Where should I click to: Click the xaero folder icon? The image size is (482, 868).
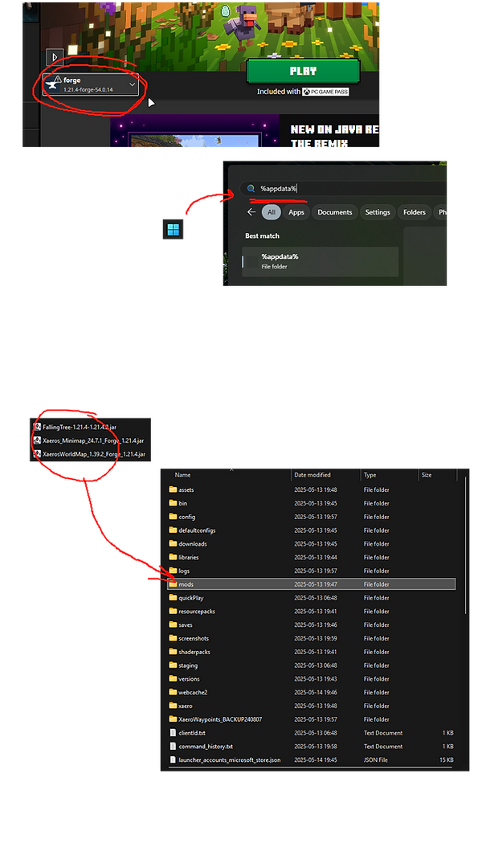[x=173, y=706]
